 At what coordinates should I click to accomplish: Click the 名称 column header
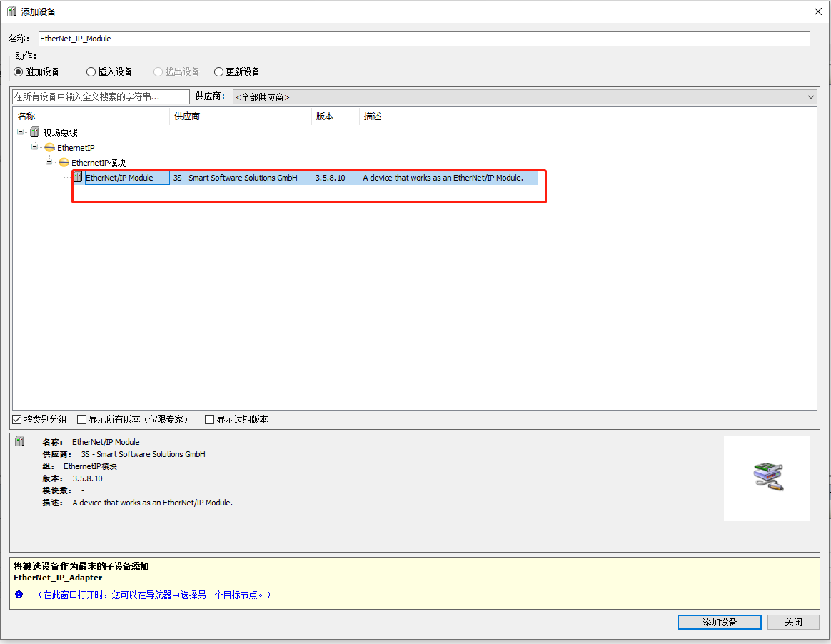tap(91, 116)
